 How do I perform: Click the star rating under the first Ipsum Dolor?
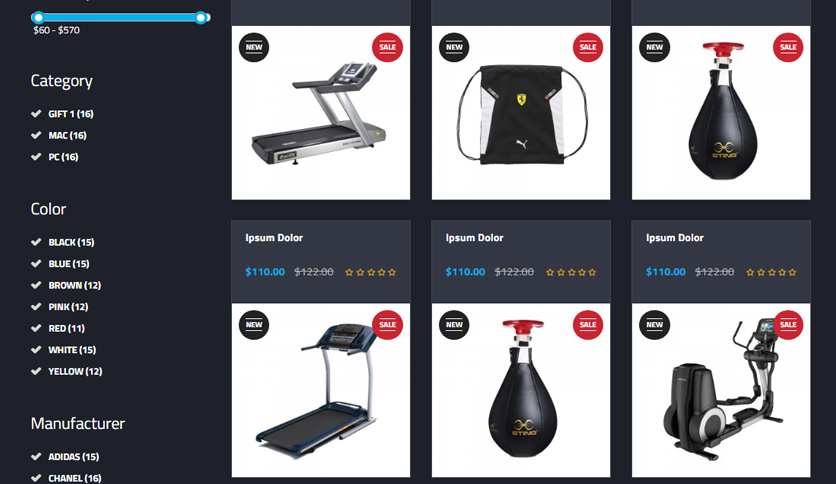tap(371, 272)
